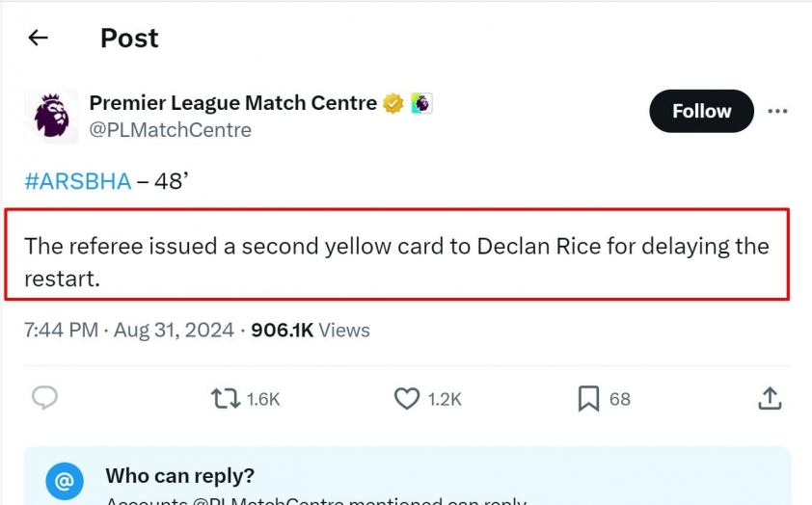
Task: Open the #ARSBHA hashtag
Action: 78,181
